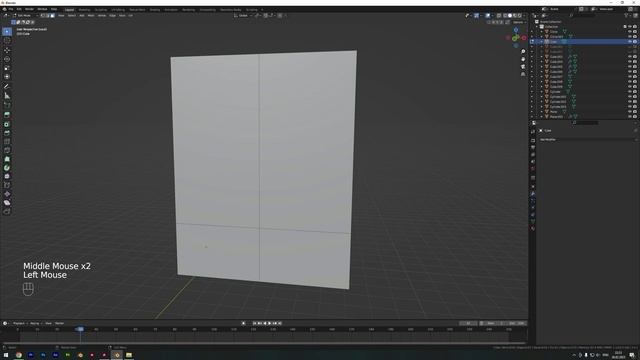This screenshot has width=640, height=360.
Task: Toggle auto keying record button
Action: [244, 323]
